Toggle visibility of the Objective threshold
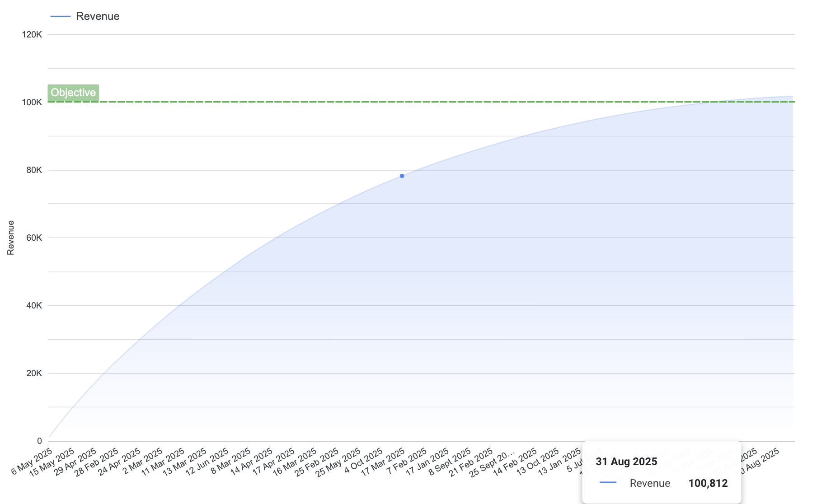The height and width of the screenshot is (504, 817). tap(73, 93)
